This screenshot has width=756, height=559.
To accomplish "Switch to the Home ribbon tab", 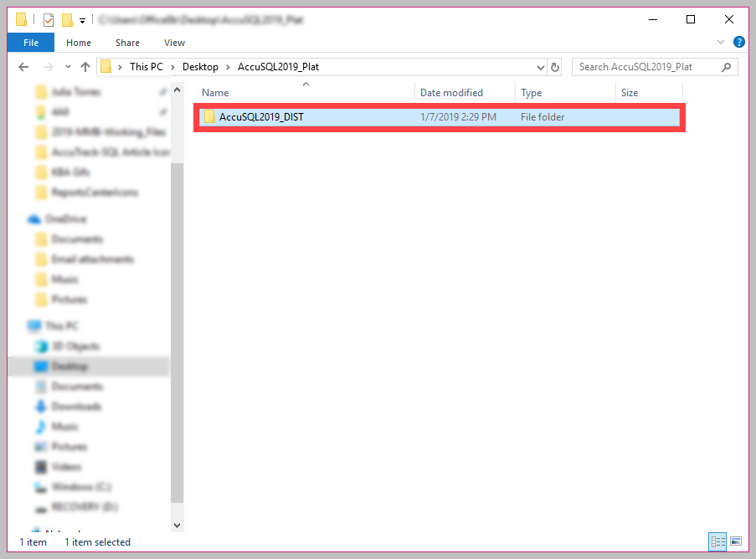I will coord(79,43).
